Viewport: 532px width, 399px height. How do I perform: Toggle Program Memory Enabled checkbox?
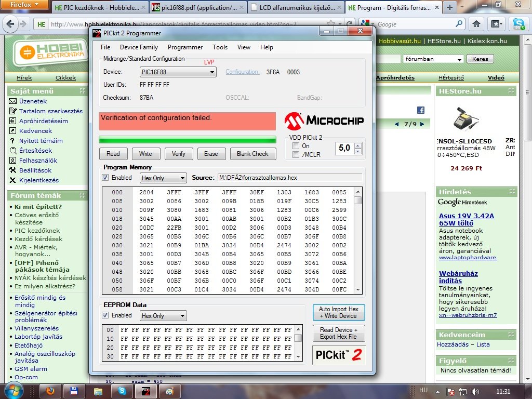point(105,178)
